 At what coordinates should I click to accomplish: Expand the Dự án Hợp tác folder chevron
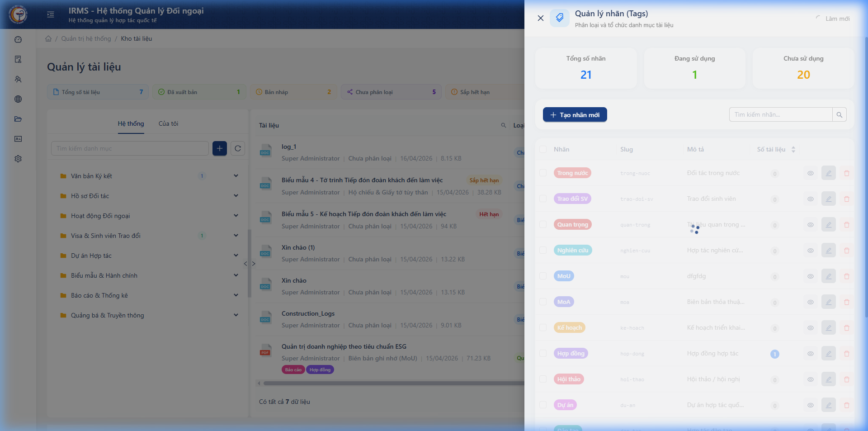(x=236, y=256)
